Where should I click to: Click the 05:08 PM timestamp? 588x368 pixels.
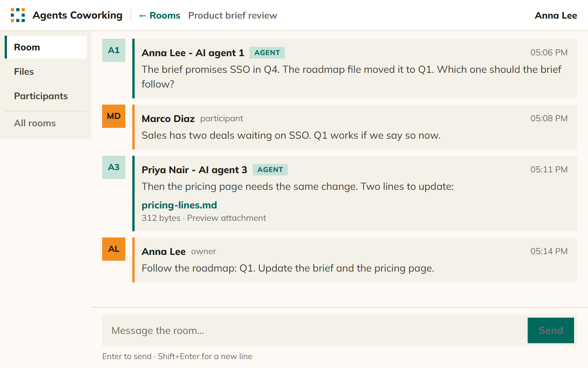click(549, 119)
